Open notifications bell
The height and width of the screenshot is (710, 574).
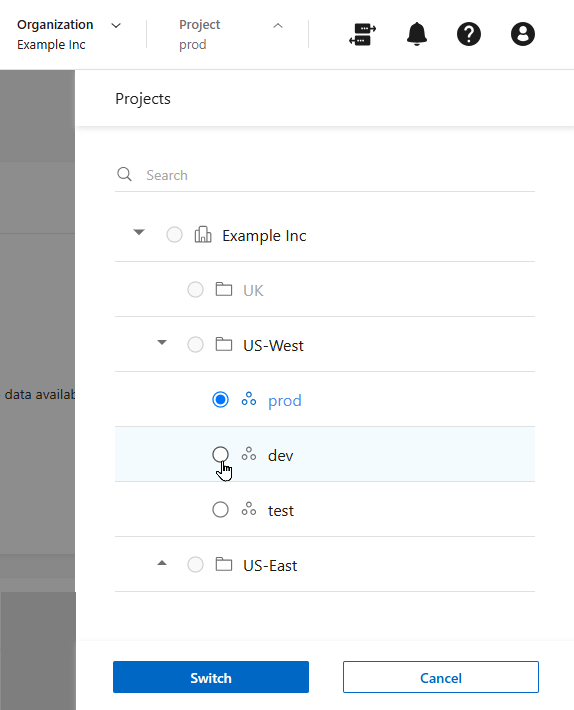[x=416, y=34]
